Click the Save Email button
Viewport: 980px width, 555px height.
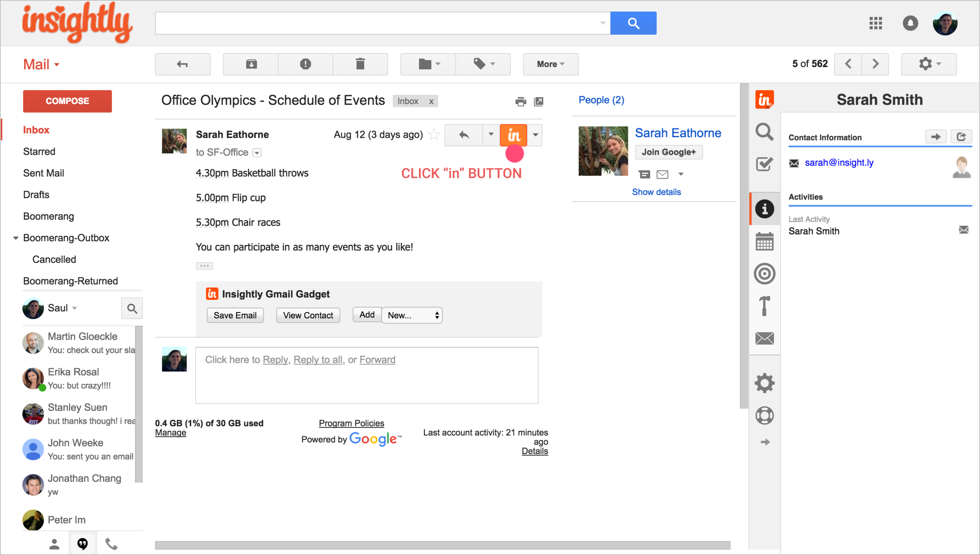(235, 315)
